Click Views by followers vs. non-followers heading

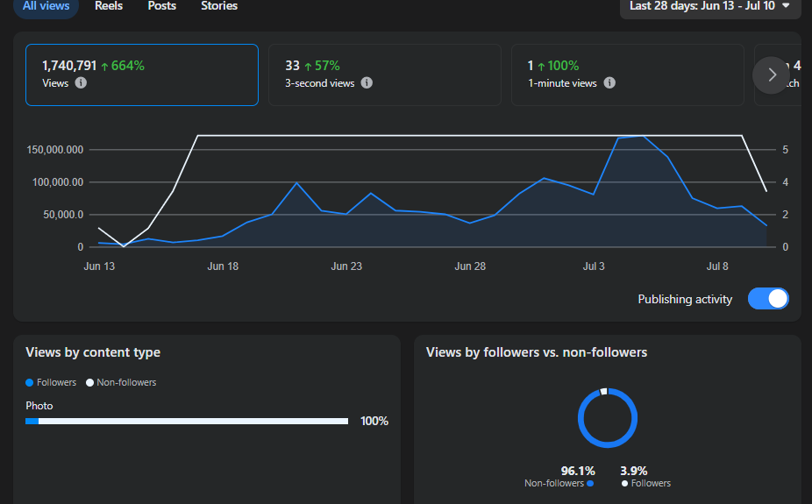click(x=537, y=352)
